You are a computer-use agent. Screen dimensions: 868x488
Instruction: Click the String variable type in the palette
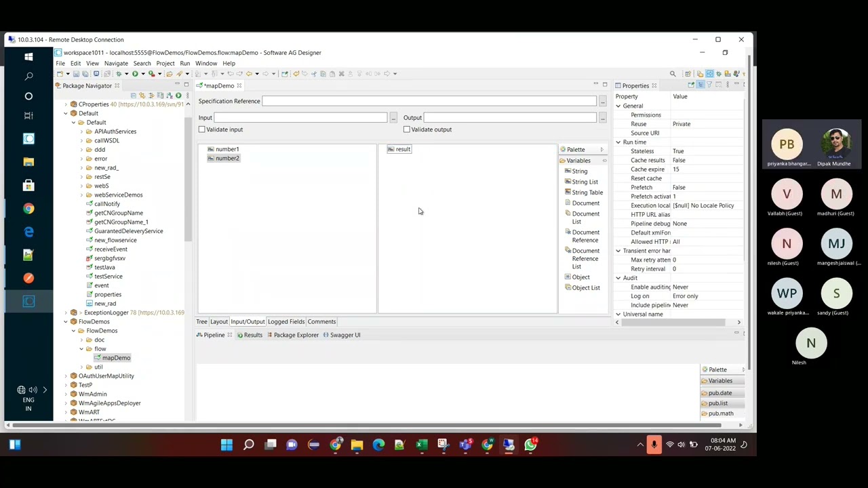576,171
